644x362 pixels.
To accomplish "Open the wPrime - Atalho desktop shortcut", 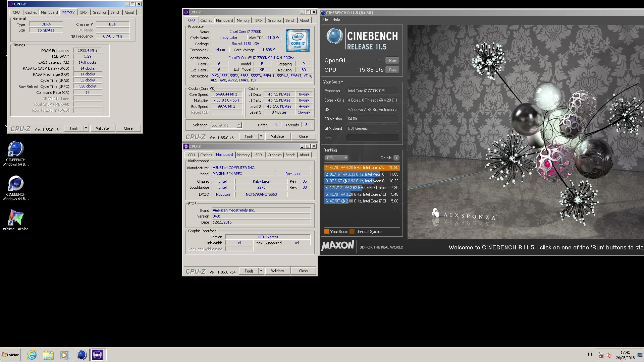I will [x=16, y=220].
